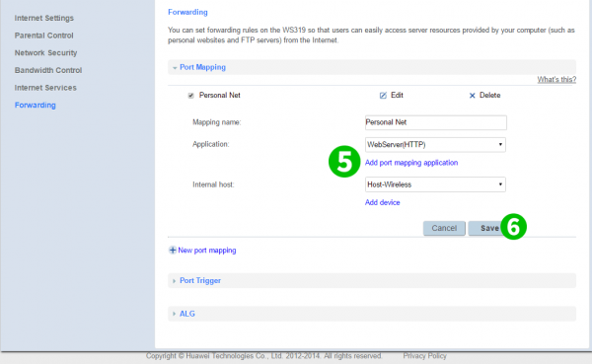Click the Save button
This screenshot has height=364, width=592.
point(489,228)
